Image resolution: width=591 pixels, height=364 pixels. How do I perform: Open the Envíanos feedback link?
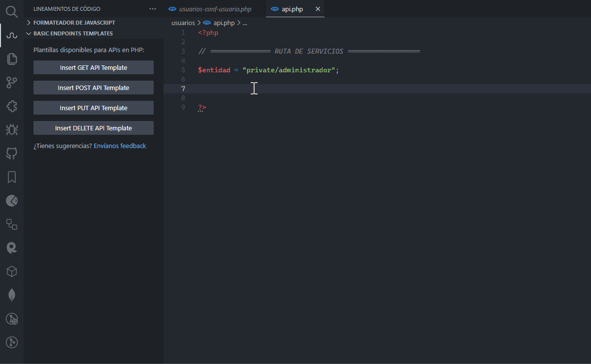120,146
